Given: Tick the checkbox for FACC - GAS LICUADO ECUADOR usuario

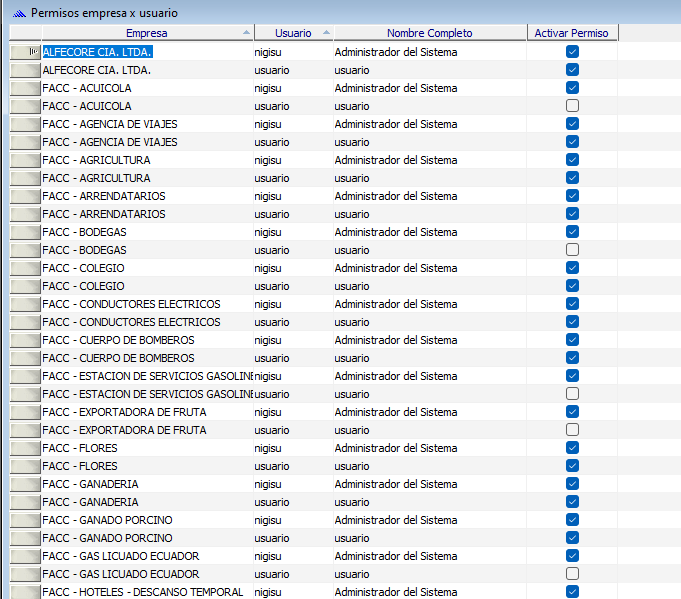Looking at the screenshot, I should click(x=572, y=574).
